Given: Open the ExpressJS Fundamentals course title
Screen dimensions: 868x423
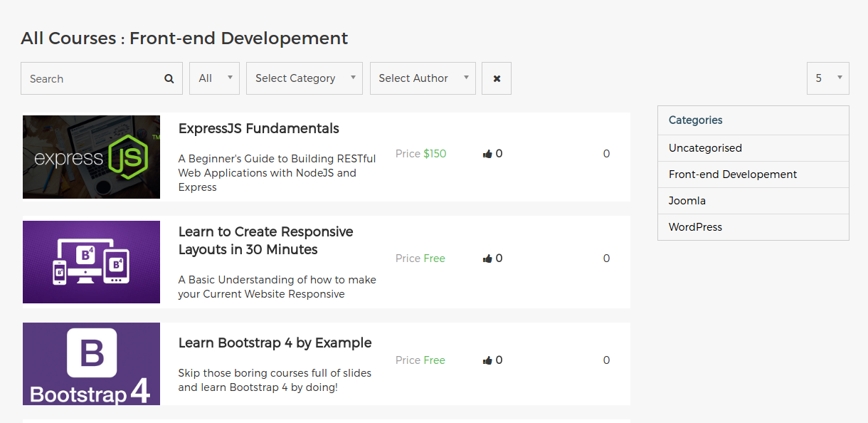Looking at the screenshot, I should click(x=259, y=129).
